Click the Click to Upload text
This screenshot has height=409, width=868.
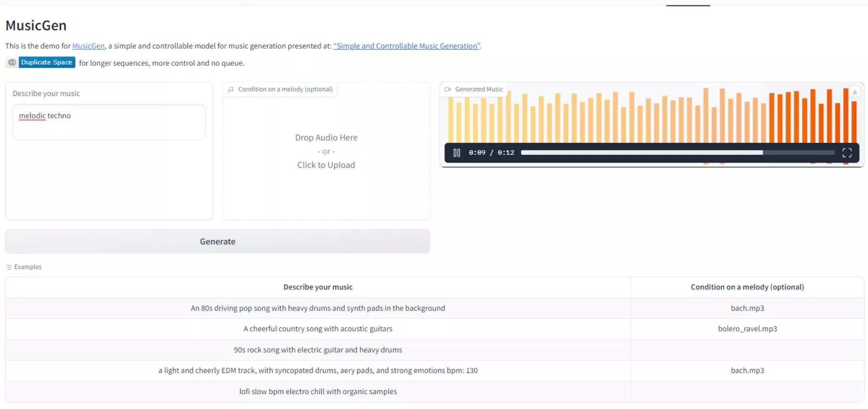(326, 165)
